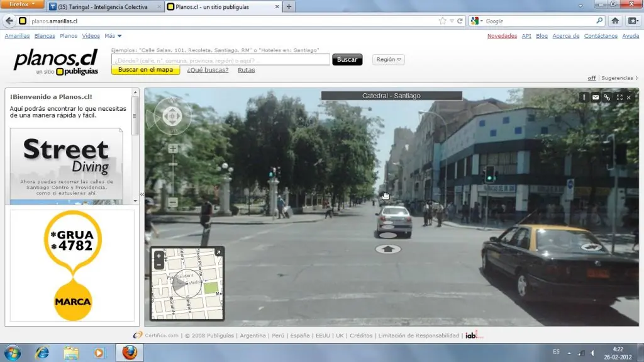644x362 pixels.
Task: Click the Buscar button
Action: (x=347, y=60)
